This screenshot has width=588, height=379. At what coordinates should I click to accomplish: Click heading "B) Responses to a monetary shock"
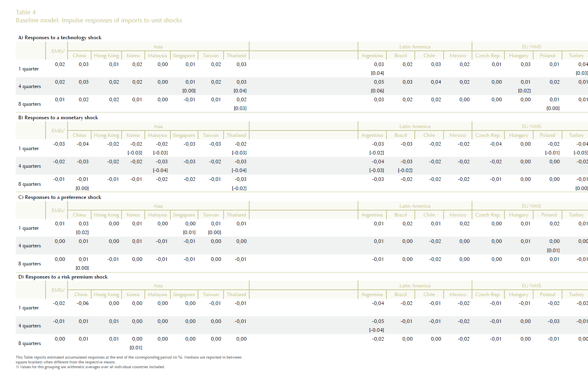click(58, 118)
